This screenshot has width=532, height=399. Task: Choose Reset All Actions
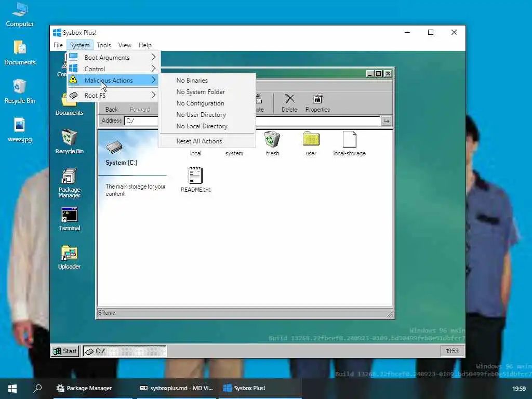[207, 141]
